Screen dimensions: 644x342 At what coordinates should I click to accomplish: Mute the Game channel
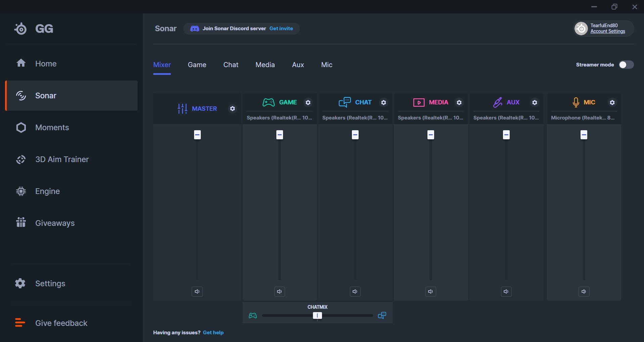(279, 291)
